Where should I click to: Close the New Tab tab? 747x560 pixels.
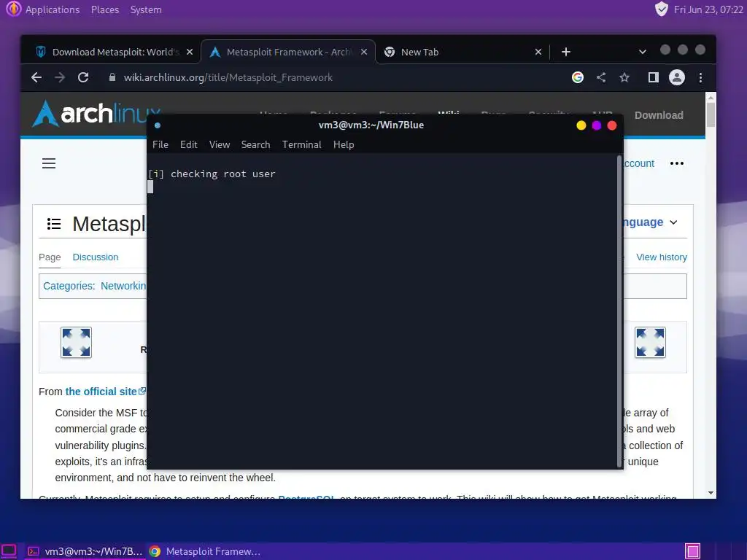(x=538, y=52)
